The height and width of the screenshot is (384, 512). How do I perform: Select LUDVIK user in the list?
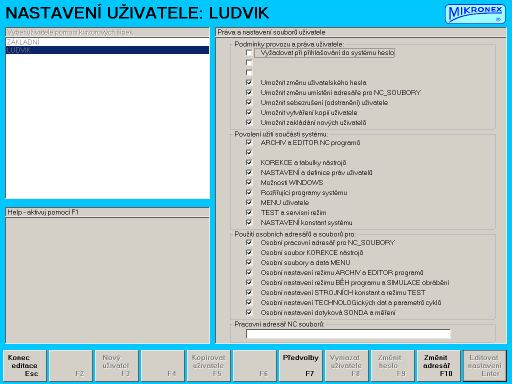tap(107, 50)
